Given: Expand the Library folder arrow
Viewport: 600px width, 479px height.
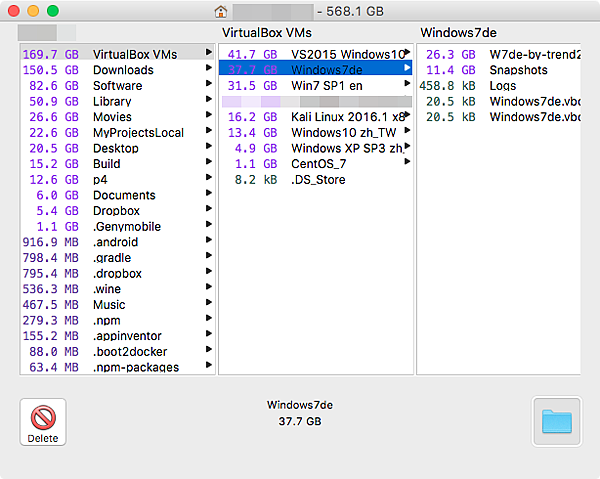Looking at the screenshot, I should 209,99.
